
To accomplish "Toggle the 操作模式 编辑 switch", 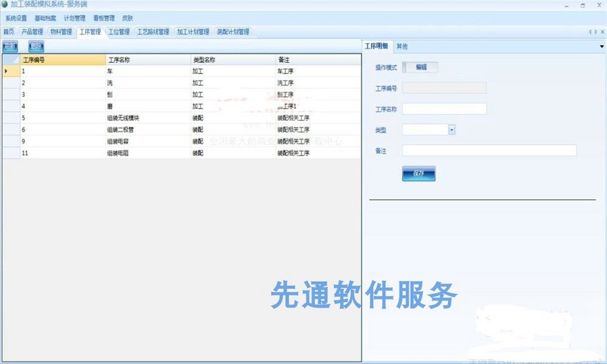I will (420, 67).
